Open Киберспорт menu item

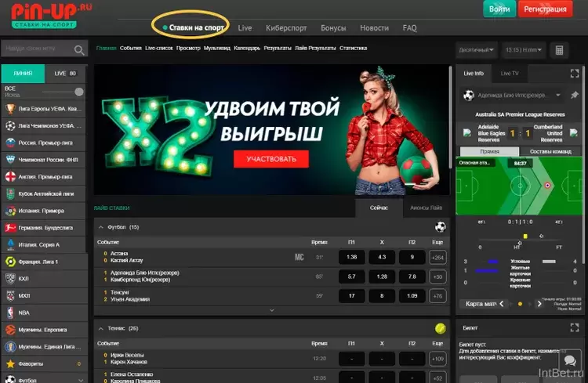[x=286, y=27]
